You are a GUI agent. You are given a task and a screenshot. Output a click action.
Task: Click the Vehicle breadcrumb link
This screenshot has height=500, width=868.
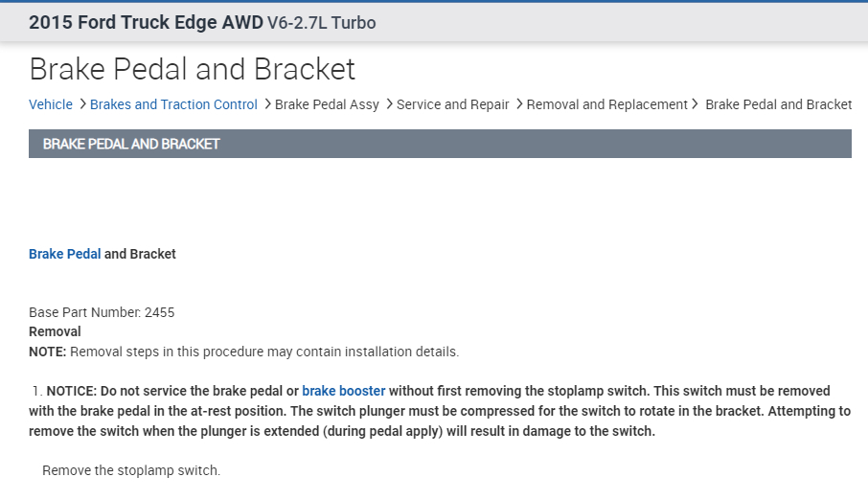(x=51, y=104)
